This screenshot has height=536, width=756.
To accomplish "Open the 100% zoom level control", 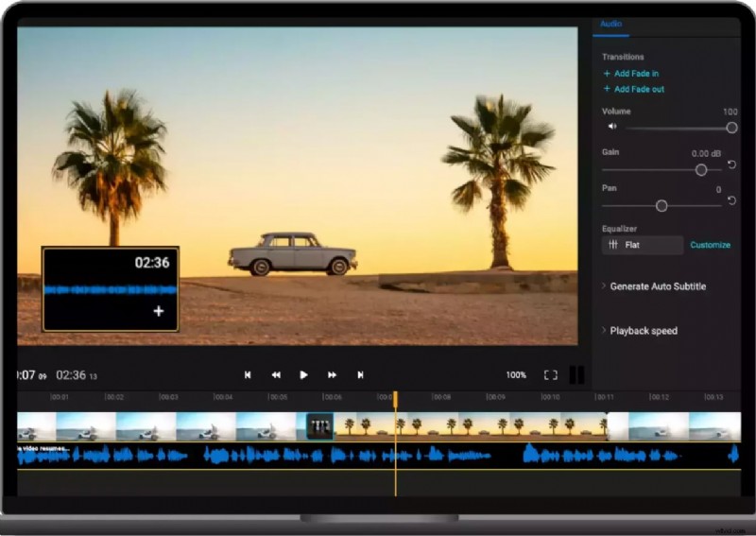I will tap(516, 375).
